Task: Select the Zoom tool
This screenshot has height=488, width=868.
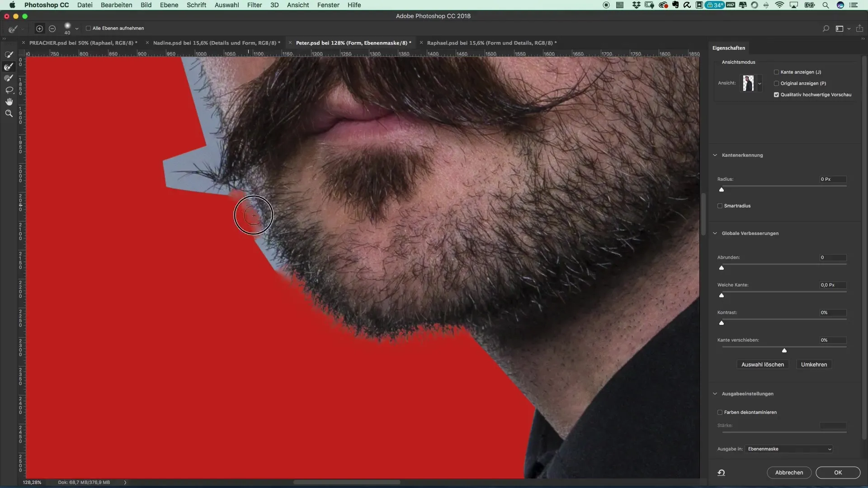Action: 9,113
